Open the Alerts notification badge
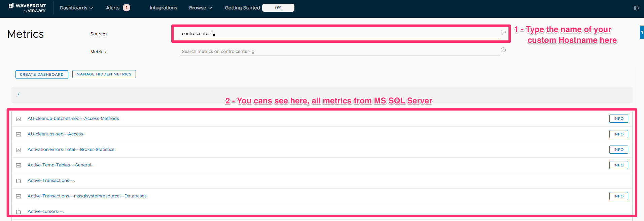 pyautogui.click(x=127, y=8)
